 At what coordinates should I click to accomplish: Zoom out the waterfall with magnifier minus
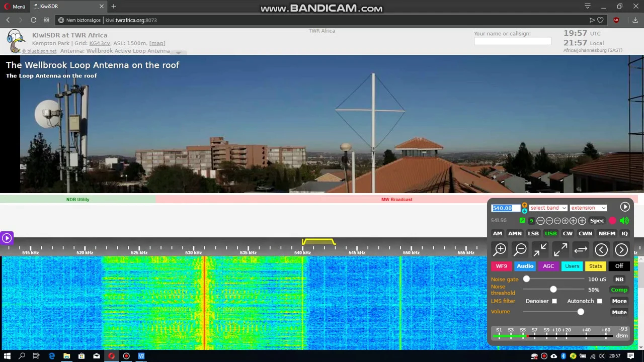(x=521, y=249)
